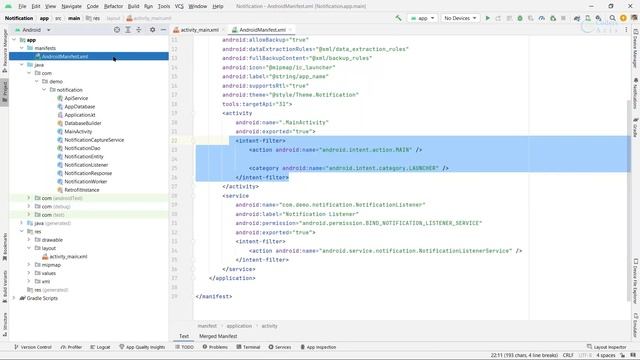Open Device Manager toolbar phone icon
This screenshot has height=360, width=640.
click(588, 18)
